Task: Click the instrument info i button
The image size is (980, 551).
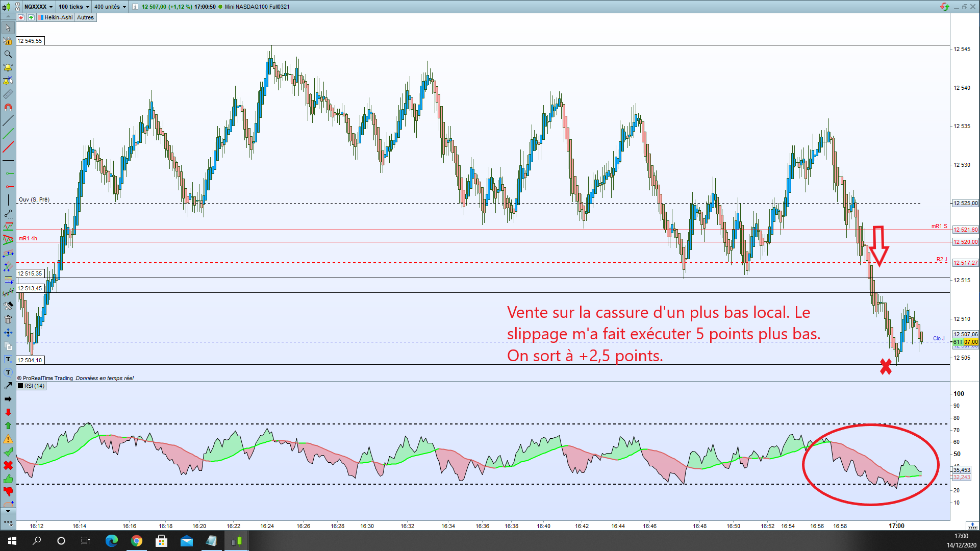Action: (x=135, y=7)
